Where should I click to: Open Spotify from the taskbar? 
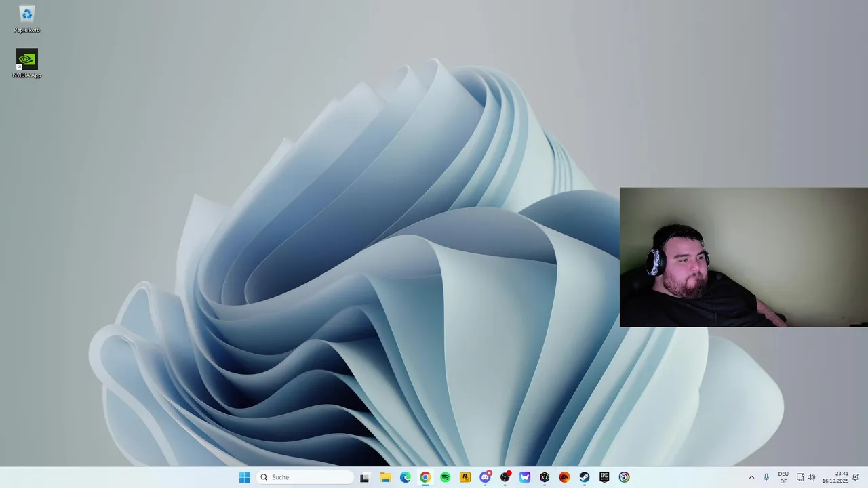(445, 477)
